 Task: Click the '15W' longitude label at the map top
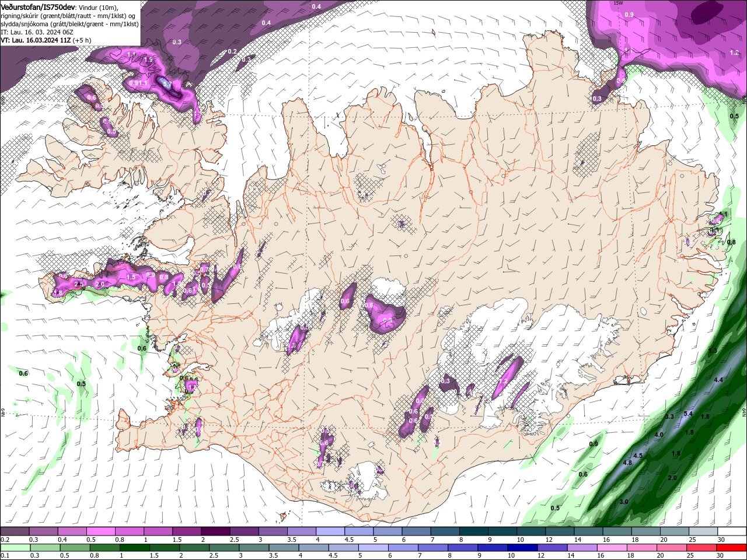[x=618, y=3]
